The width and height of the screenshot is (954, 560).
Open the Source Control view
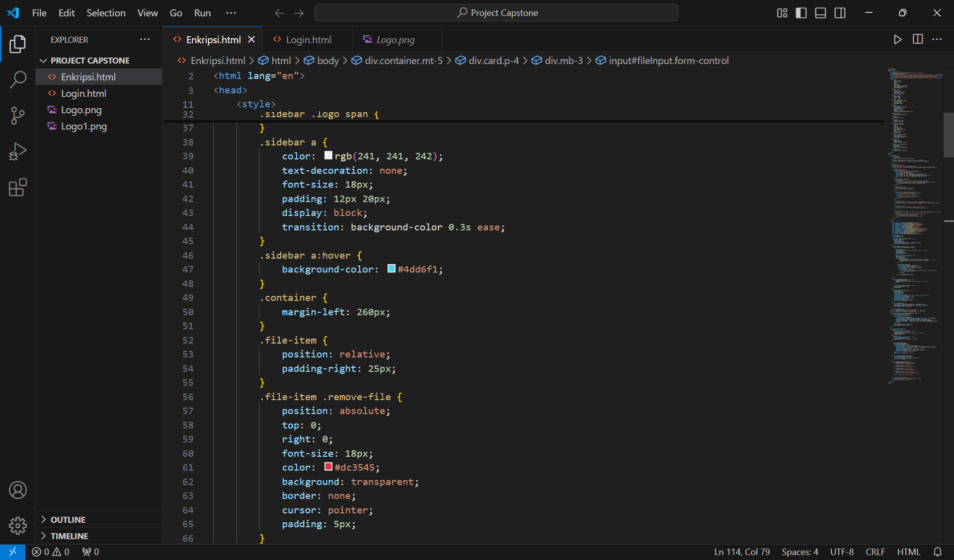18,115
